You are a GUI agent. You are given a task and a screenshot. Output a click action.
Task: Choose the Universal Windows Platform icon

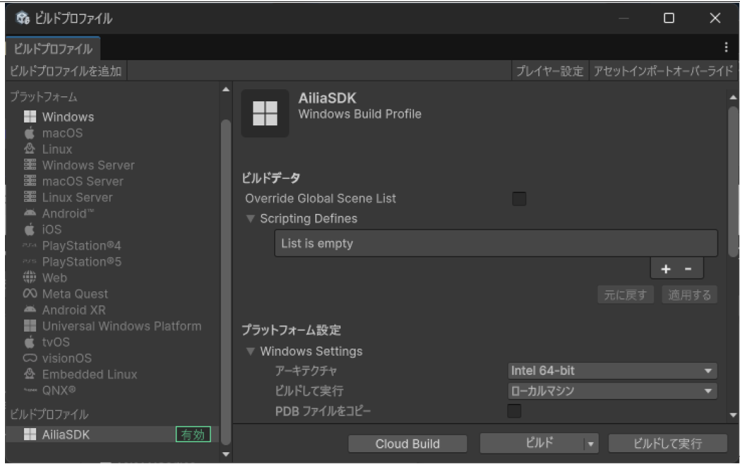(x=30, y=326)
